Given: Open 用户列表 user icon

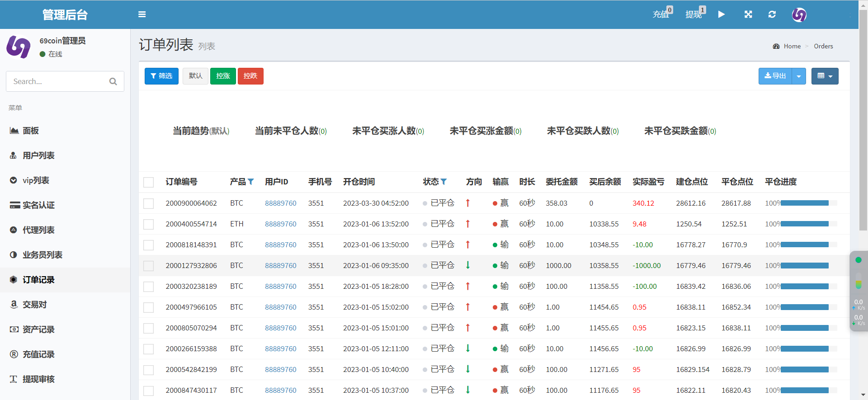Looking at the screenshot, I should (x=14, y=155).
